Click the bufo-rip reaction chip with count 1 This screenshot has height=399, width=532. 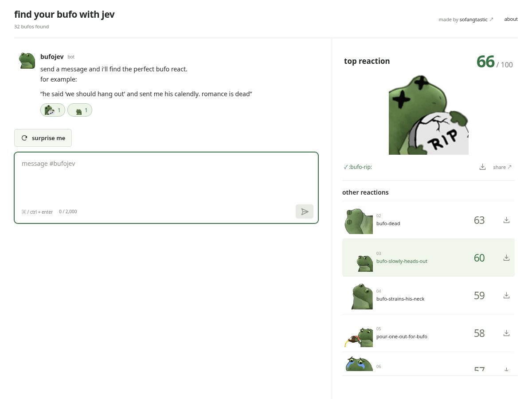(x=53, y=110)
